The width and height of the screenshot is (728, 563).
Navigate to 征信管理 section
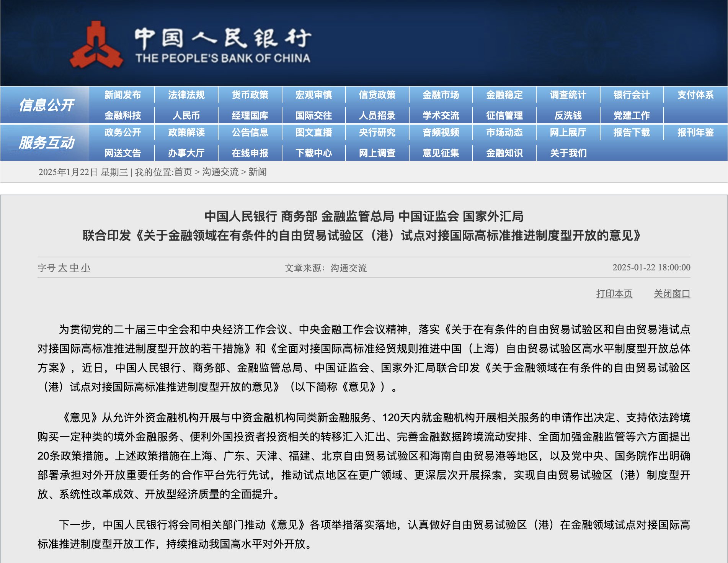504,115
